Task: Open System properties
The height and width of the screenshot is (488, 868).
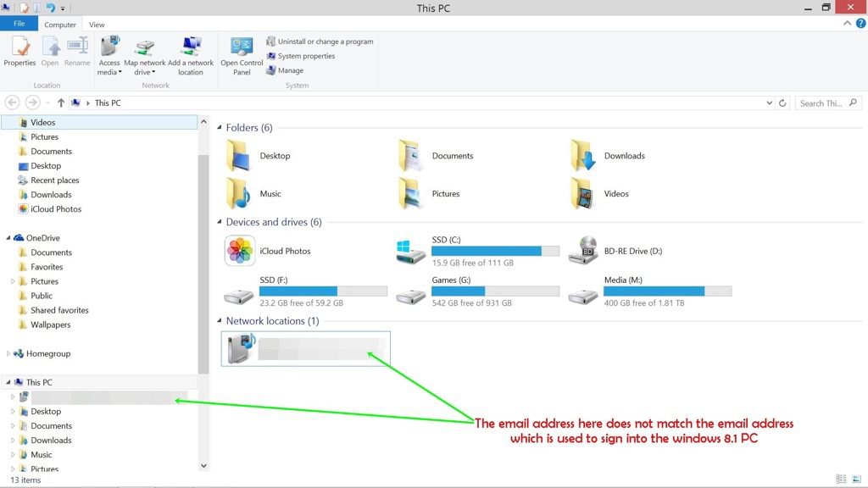Action: tap(301, 56)
